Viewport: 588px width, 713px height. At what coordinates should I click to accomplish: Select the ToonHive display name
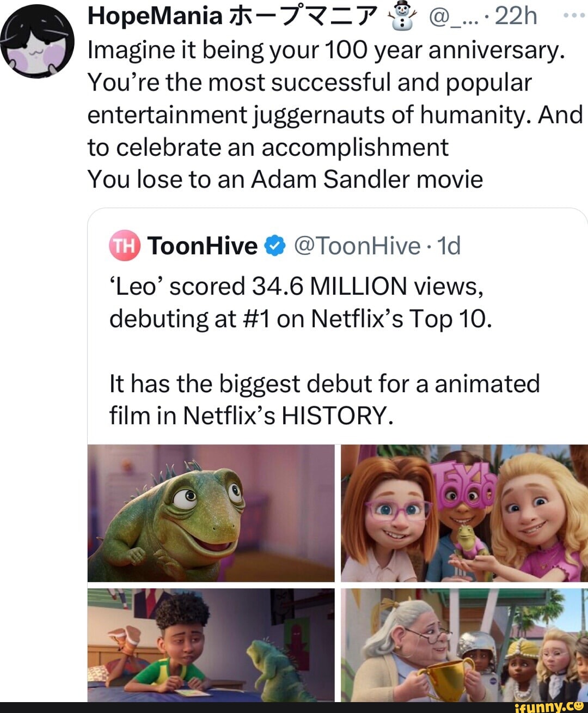click(201, 246)
